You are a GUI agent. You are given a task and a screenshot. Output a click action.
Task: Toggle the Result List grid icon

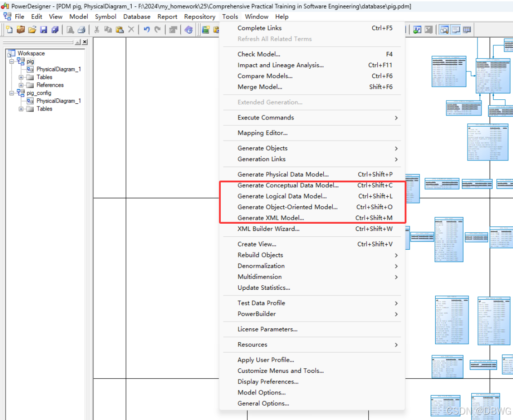click(x=467, y=30)
